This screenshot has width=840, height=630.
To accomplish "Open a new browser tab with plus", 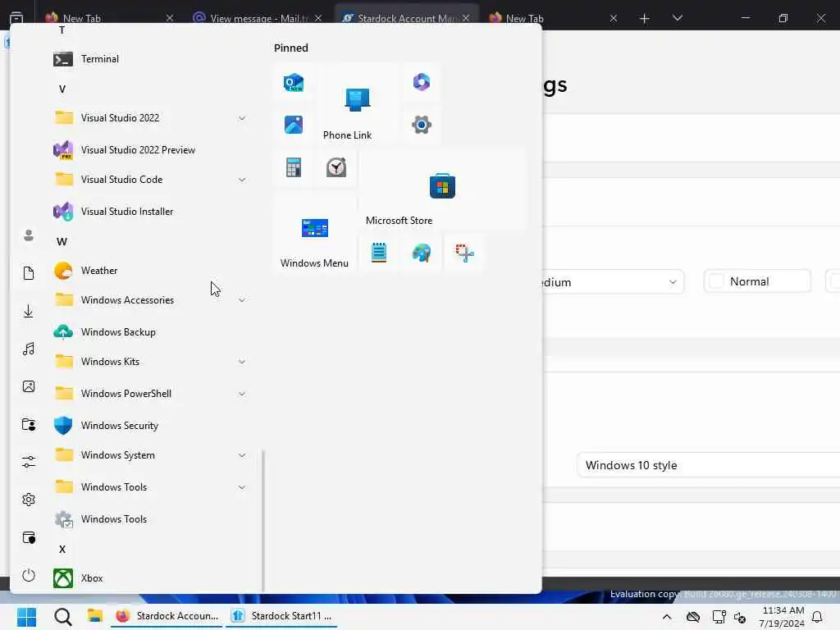I will 645,18.
